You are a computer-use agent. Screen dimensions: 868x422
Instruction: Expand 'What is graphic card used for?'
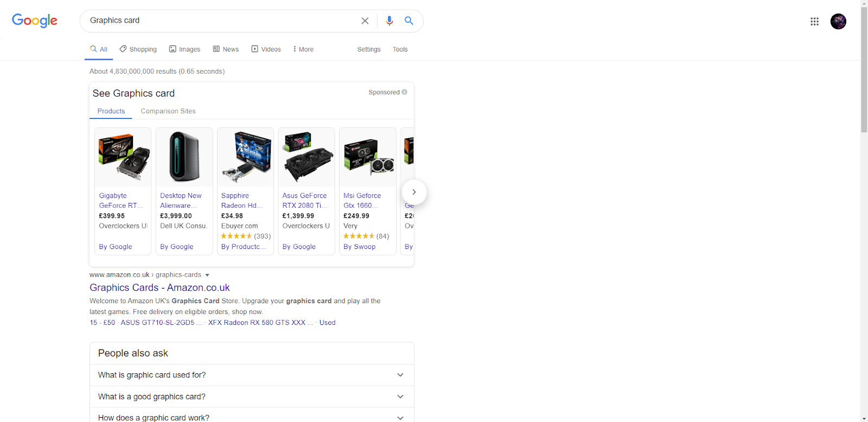(252, 375)
